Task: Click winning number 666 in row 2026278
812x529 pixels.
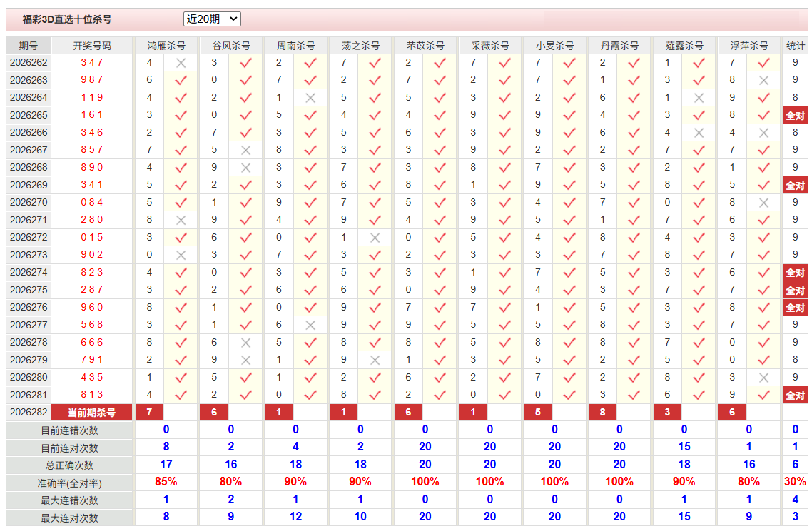Action: pyautogui.click(x=92, y=343)
